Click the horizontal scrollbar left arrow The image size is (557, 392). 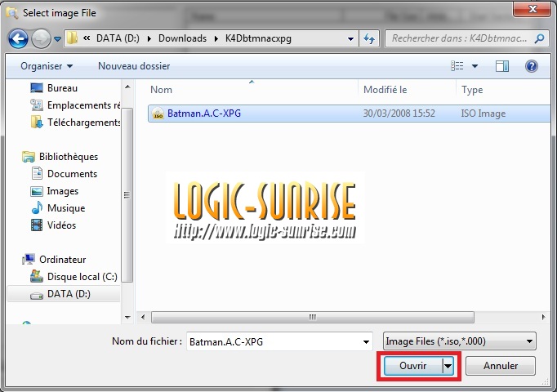point(143,317)
